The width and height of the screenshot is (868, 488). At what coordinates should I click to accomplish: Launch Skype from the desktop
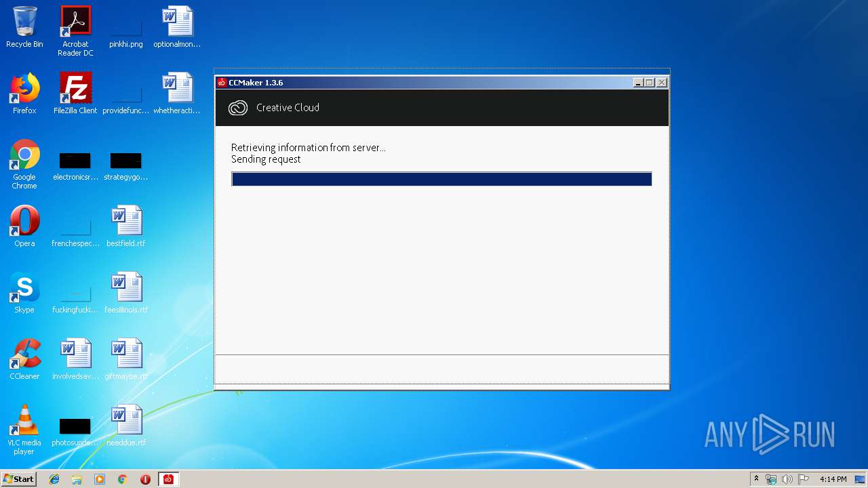click(24, 287)
